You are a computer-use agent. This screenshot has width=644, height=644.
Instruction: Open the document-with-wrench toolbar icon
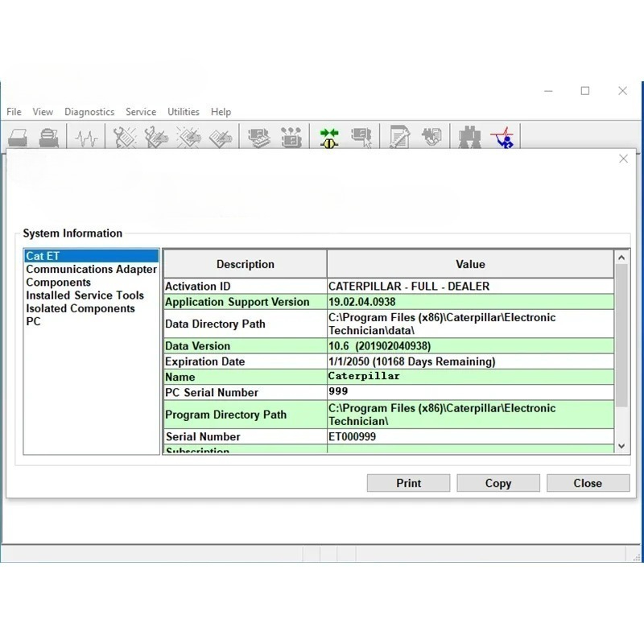tap(399, 137)
